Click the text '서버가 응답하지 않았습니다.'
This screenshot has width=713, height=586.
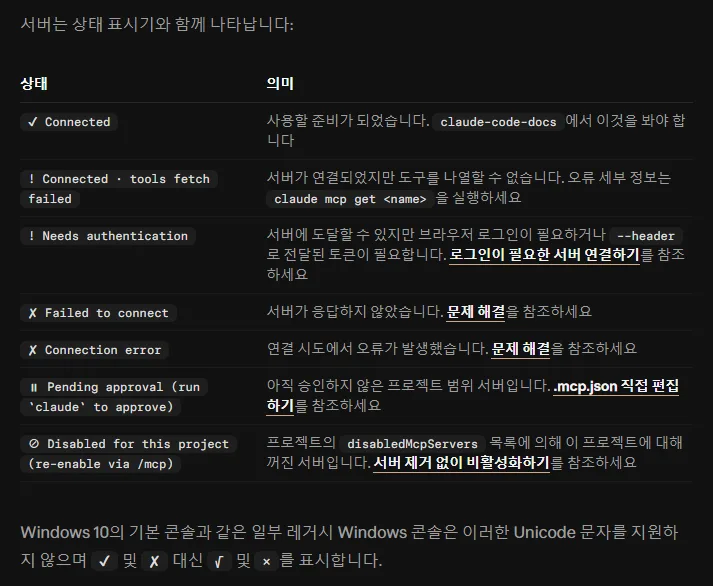(355, 312)
